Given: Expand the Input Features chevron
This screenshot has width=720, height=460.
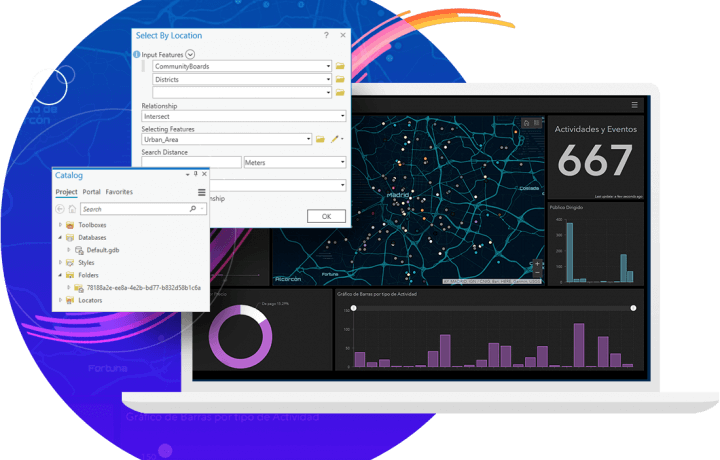Looking at the screenshot, I should [x=190, y=54].
